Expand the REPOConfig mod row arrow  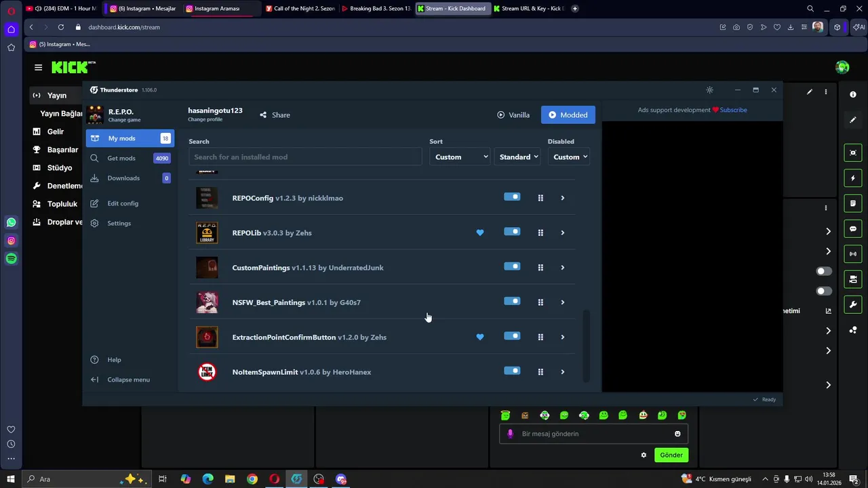562,198
